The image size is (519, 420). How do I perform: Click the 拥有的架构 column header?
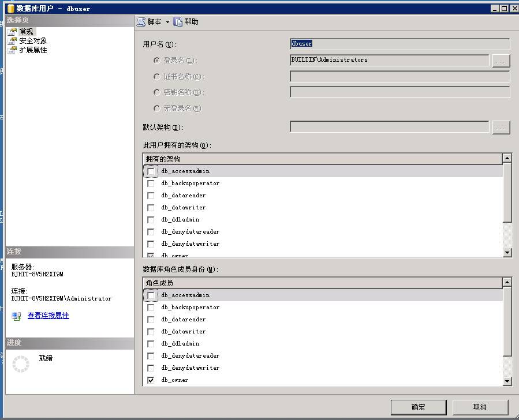point(323,159)
